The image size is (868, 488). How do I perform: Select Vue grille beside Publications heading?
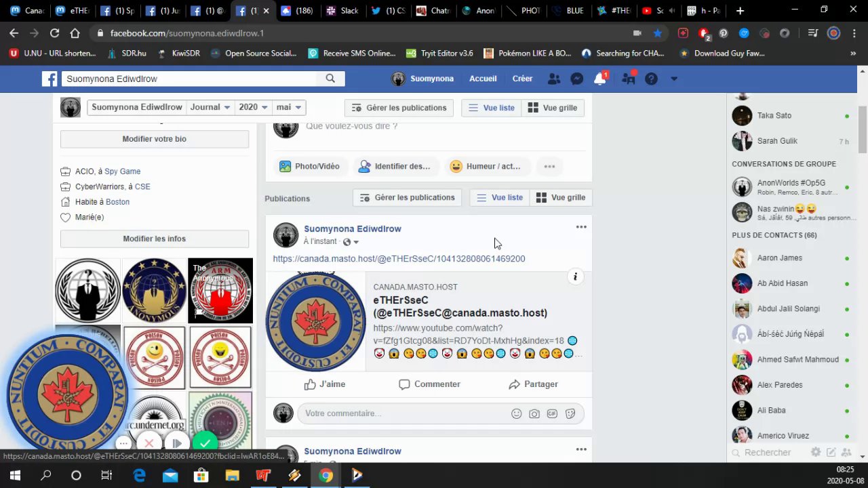(561, 197)
